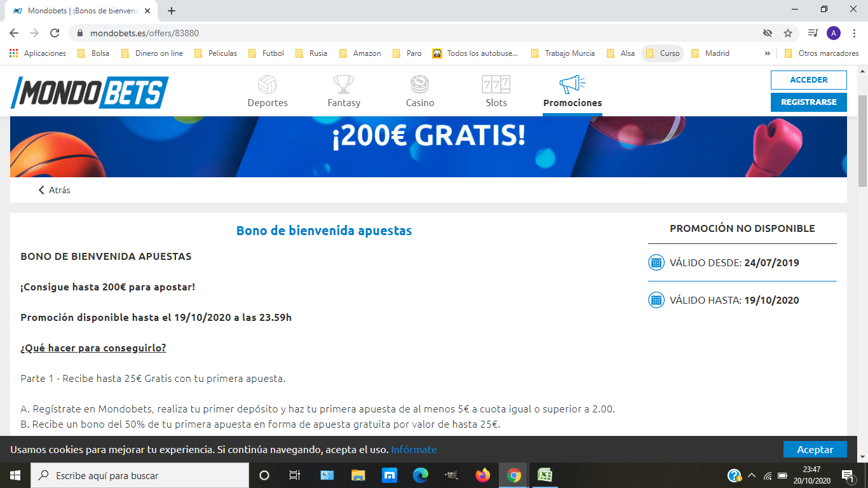Click the browser forward arrow
This screenshot has height=488, width=868.
pyautogui.click(x=34, y=33)
